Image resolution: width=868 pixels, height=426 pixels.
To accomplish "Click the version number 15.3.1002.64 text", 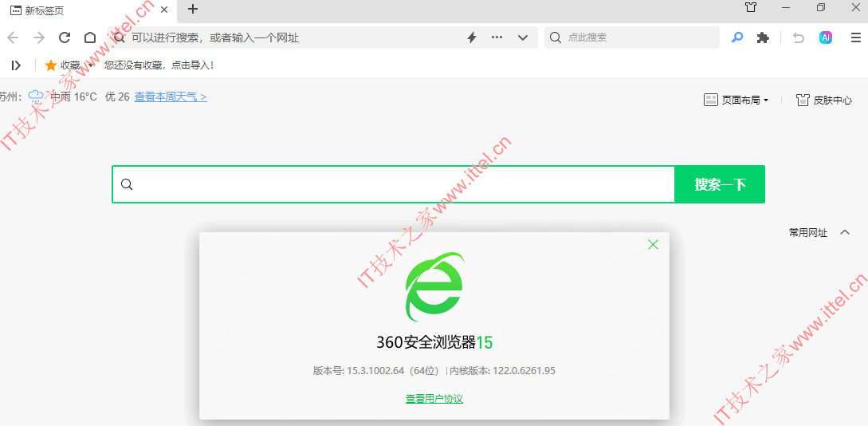I will 376,371.
